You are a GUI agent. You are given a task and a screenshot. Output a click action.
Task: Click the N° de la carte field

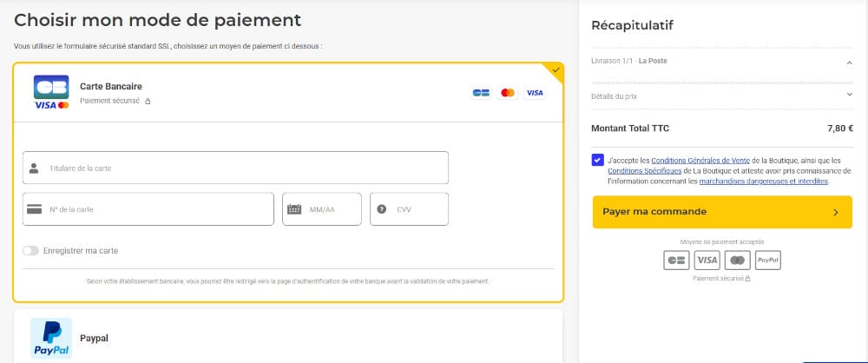click(148, 209)
